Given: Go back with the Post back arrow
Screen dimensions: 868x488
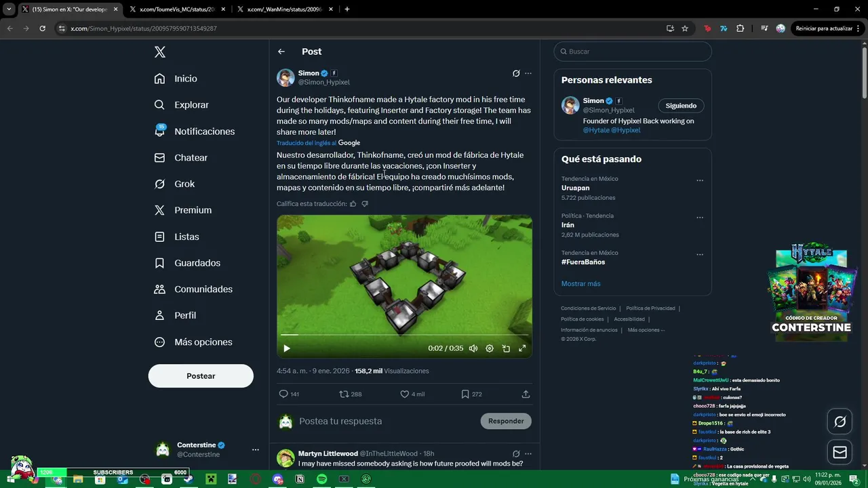Looking at the screenshot, I should 281,52.
